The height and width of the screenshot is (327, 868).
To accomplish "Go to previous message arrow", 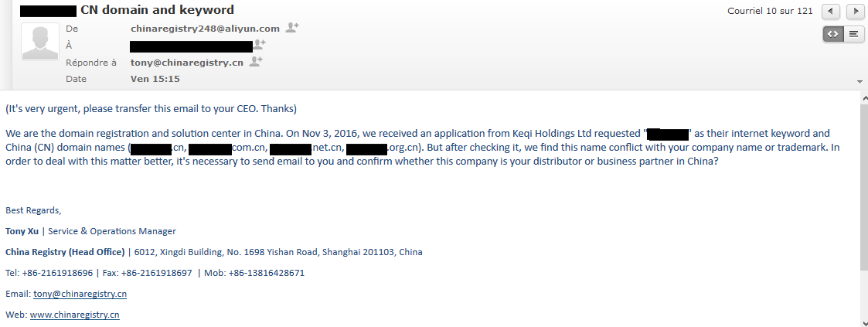I will pyautogui.click(x=831, y=11).
